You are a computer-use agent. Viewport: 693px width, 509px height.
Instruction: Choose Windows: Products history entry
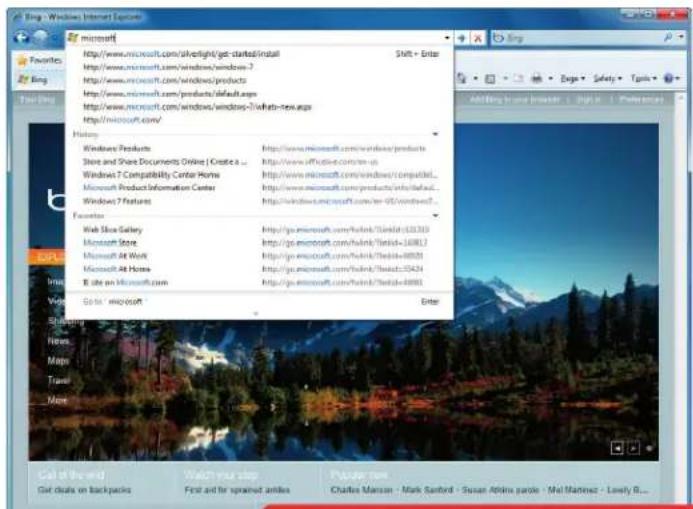pos(261,148)
